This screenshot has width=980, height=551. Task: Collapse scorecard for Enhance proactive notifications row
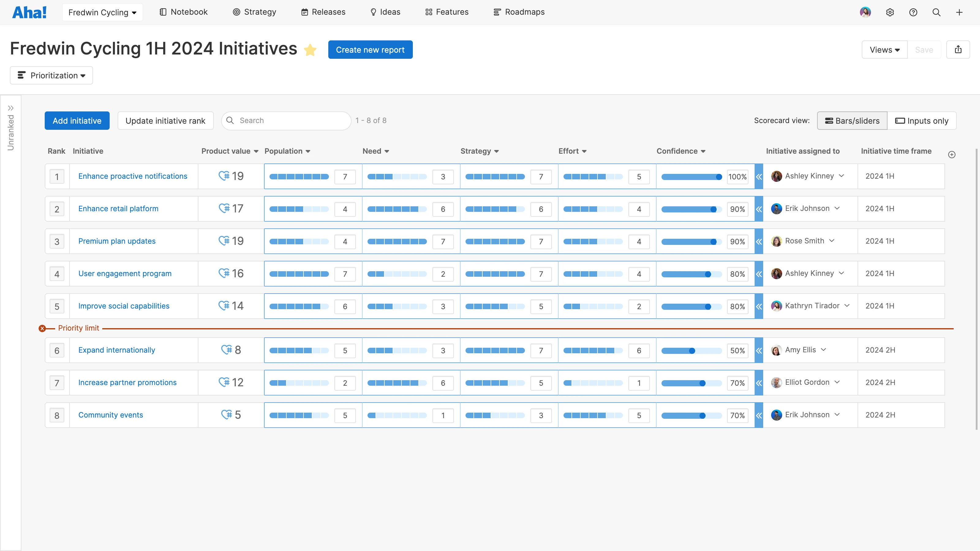coord(759,176)
